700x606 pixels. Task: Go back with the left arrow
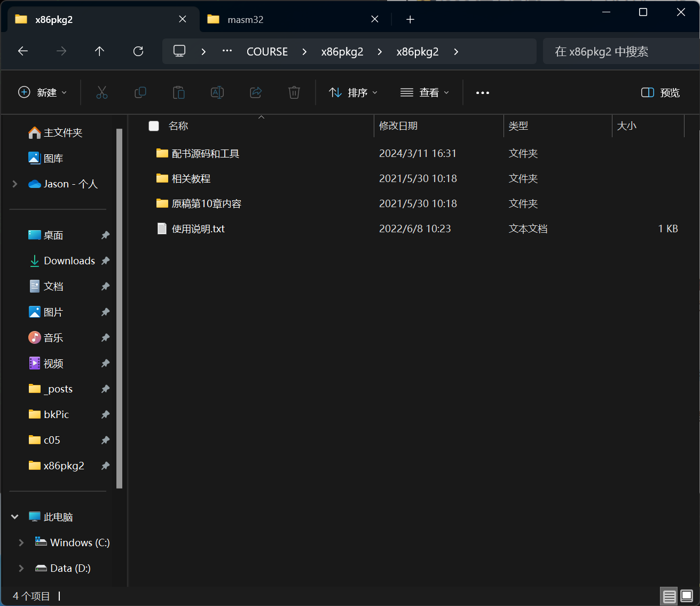pyautogui.click(x=23, y=51)
